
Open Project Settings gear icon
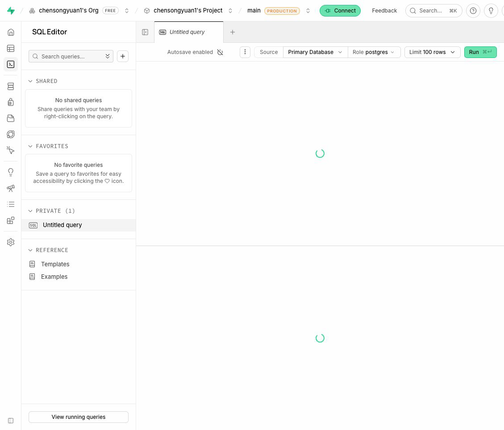click(x=11, y=242)
